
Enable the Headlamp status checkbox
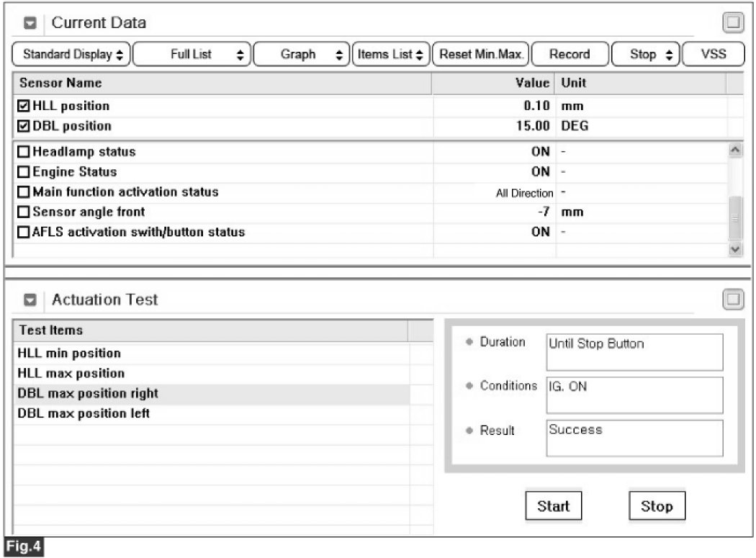pyautogui.click(x=24, y=153)
